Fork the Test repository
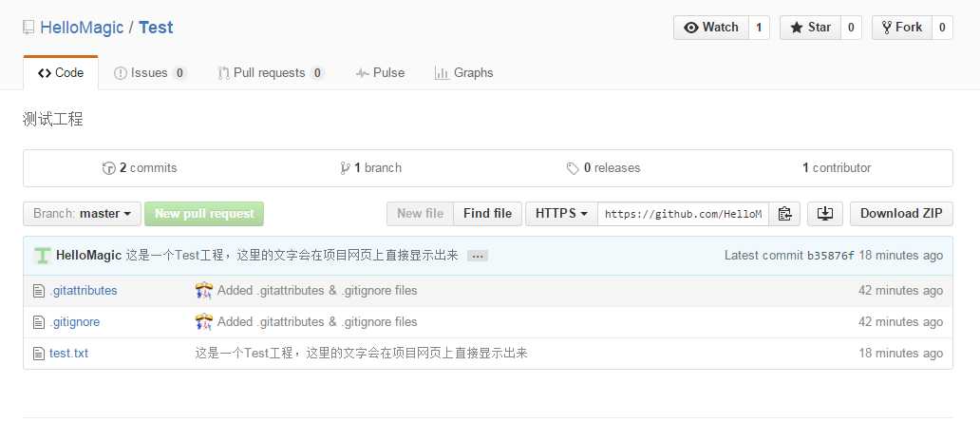 pyautogui.click(x=902, y=28)
